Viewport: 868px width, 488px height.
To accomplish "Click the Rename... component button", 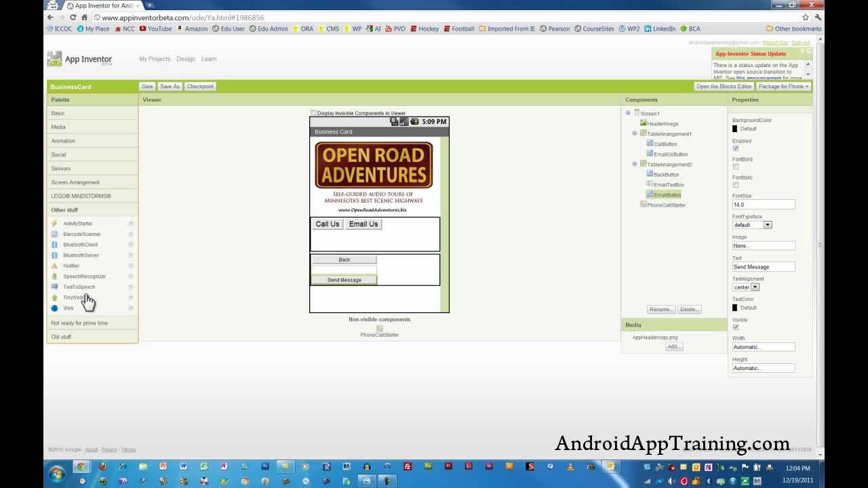I will click(661, 310).
